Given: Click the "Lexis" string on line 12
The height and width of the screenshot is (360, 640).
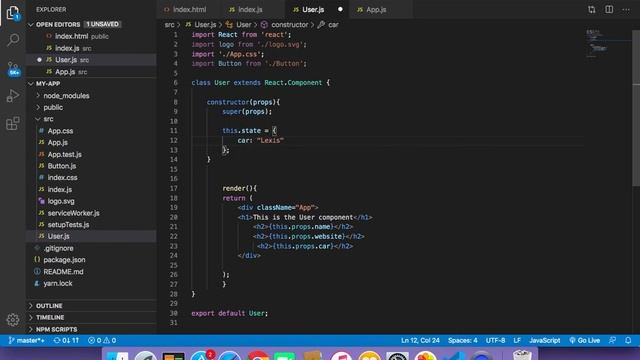Looking at the screenshot, I should 270,140.
